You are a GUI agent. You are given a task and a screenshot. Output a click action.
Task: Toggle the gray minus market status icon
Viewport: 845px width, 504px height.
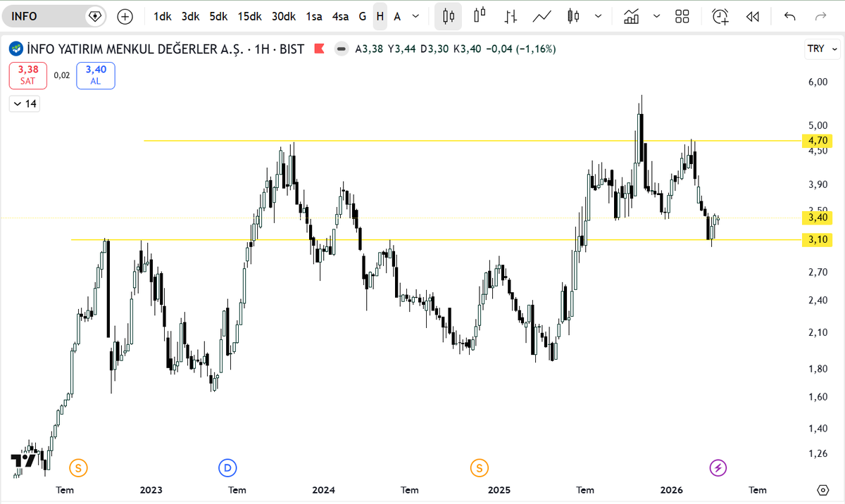point(341,49)
